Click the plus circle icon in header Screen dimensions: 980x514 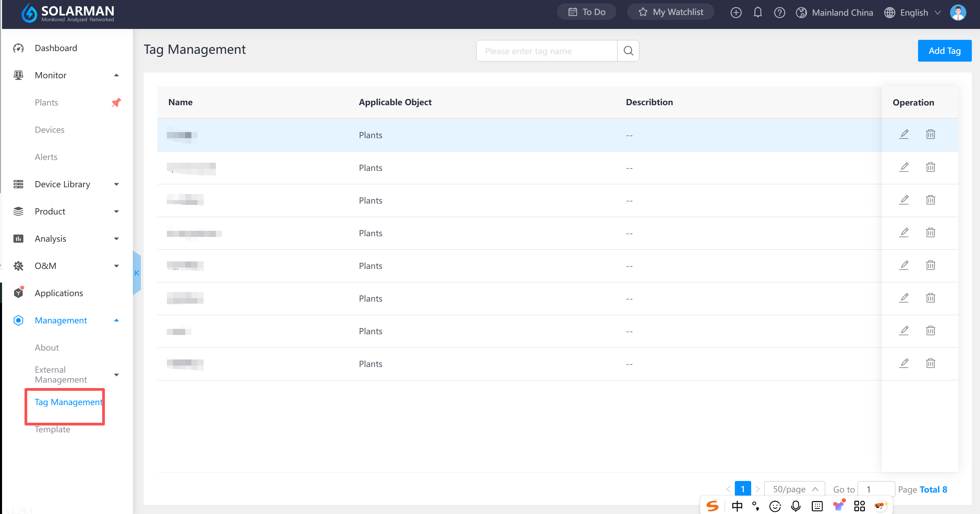(x=736, y=12)
